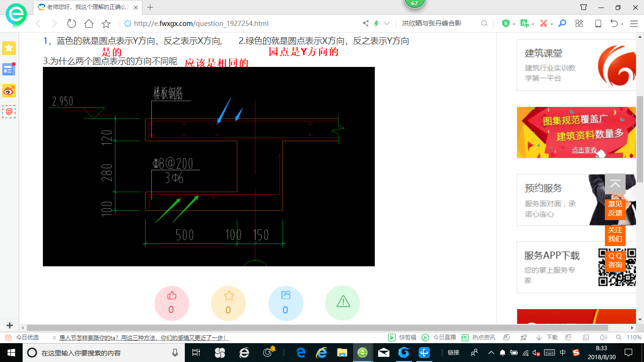
Task: Open dropdown next to green shield icon
Action: tap(513, 24)
